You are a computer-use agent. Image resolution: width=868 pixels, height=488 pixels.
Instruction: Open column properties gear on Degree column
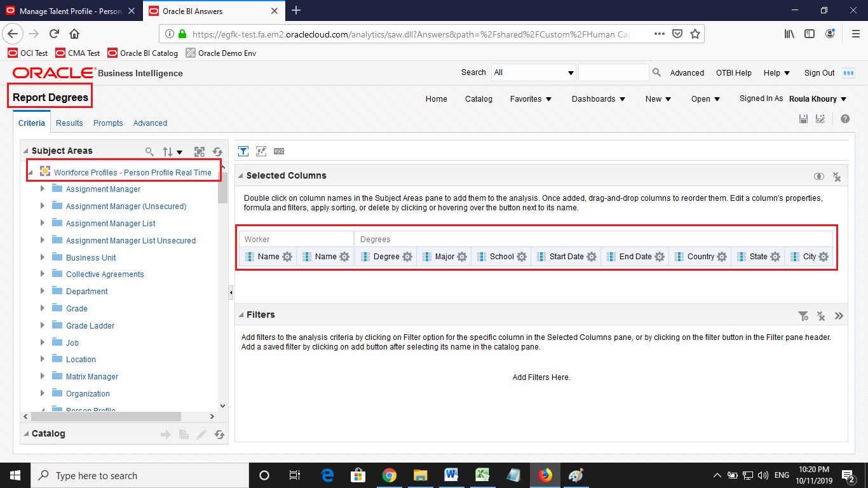407,256
